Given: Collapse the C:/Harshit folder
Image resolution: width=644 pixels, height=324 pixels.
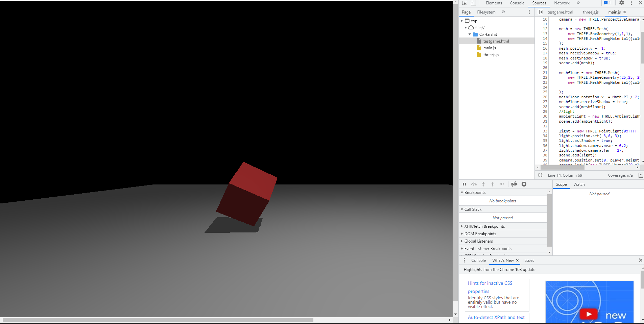Looking at the screenshot, I should click(x=470, y=34).
